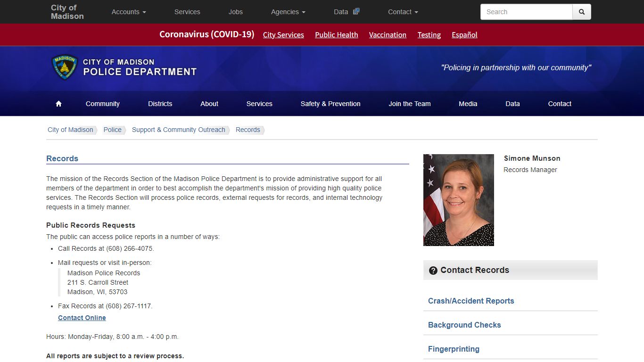The image size is (644, 362).
Task: Open City Services COVID link
Action: (283, 35)
